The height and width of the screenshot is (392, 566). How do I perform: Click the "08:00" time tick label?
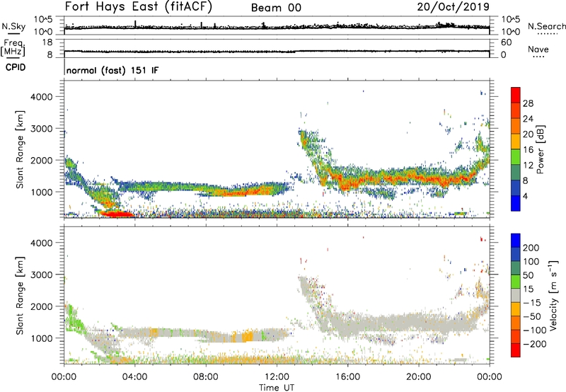pos(206,377)
